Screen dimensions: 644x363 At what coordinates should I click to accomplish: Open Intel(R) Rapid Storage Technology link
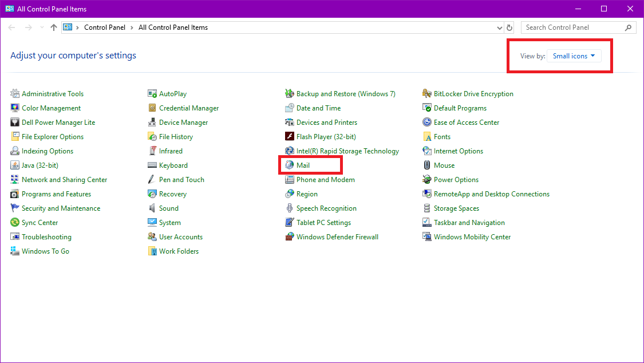click(x=347, y=151)
